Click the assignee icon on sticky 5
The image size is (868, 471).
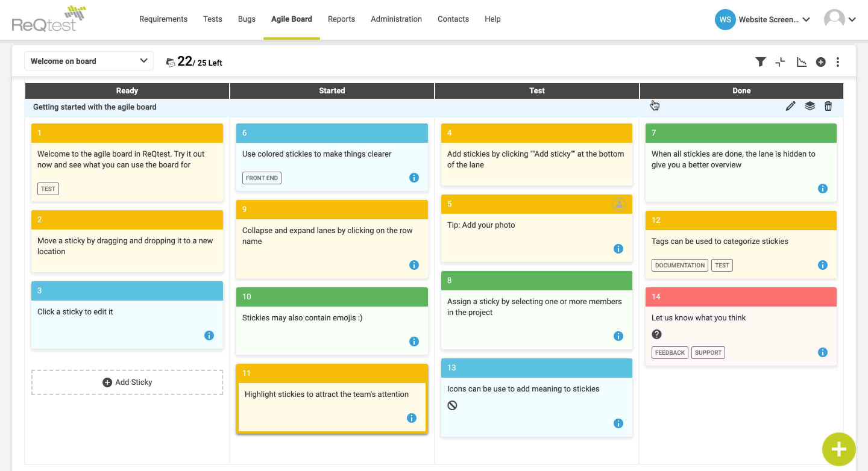point(620,204)
